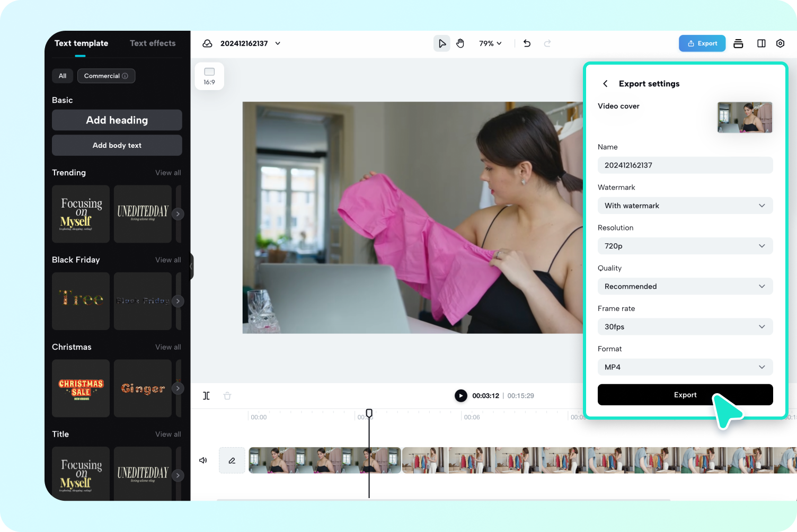Click Add heading in the Basic section
The image size is (797, 532).
click(117, 120)
